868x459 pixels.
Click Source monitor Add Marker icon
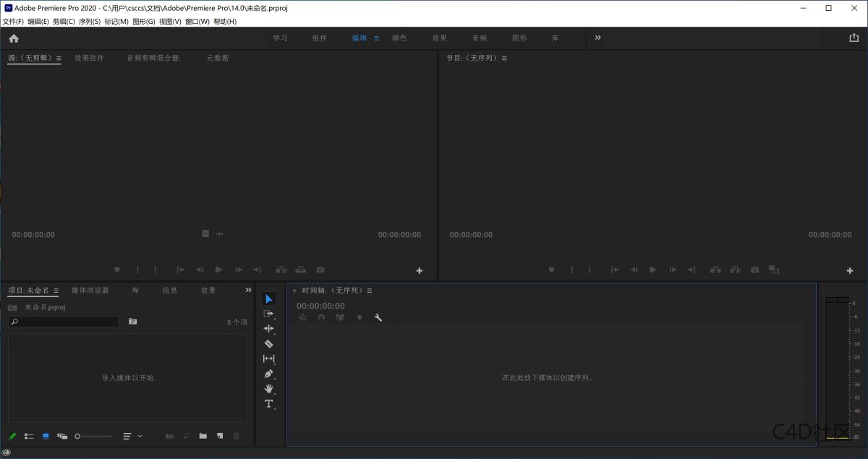[117, 270]
